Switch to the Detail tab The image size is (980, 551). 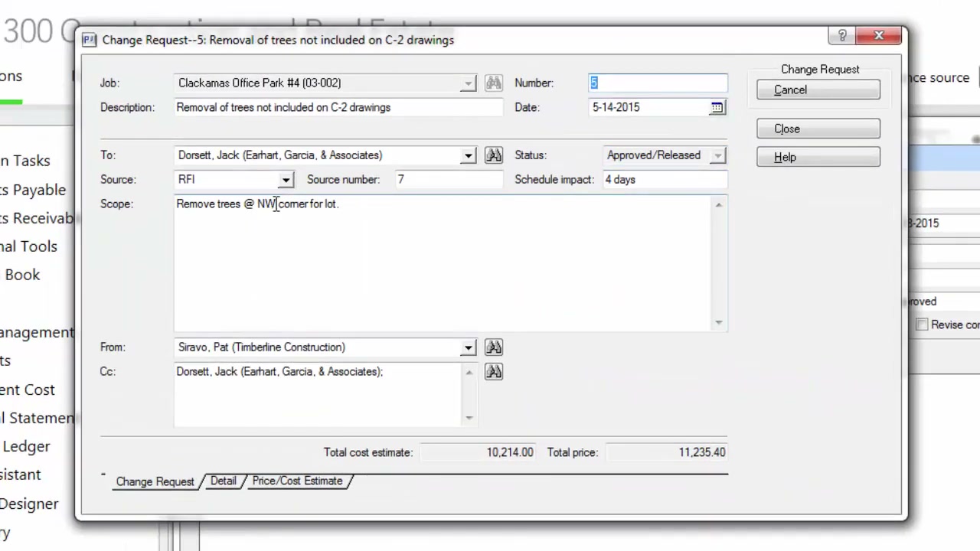pos(224,481)
